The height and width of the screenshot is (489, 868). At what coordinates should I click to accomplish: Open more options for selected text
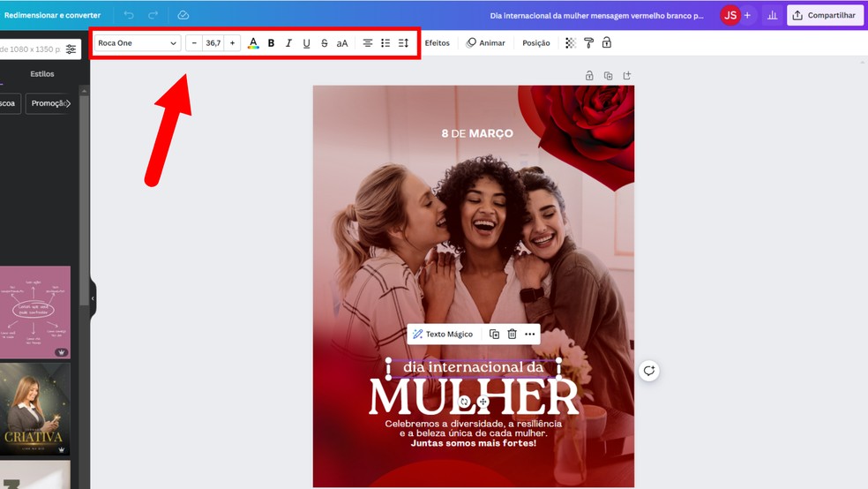tap(530, 334)
